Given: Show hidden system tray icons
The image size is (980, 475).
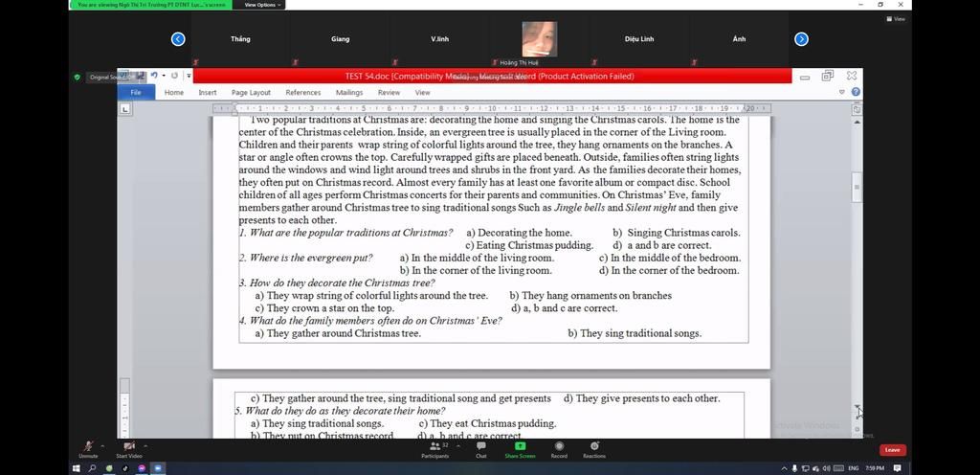Looking at the screenshot, I should [785, 468].
